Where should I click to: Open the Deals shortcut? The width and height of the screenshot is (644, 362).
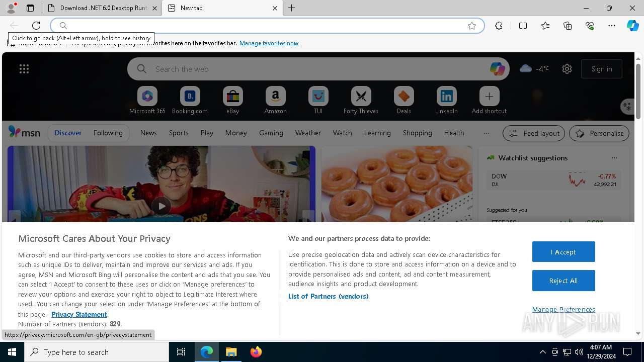point(404,101)
